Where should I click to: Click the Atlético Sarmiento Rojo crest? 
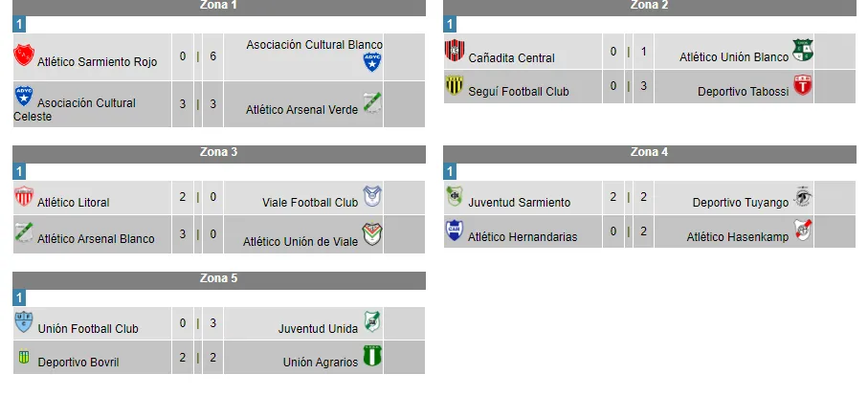tap(24, 55)
